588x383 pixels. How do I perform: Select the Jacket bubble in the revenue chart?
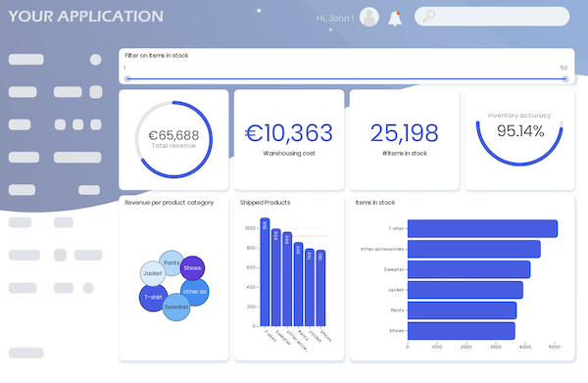pyautogui.click(x=153, y=273)
